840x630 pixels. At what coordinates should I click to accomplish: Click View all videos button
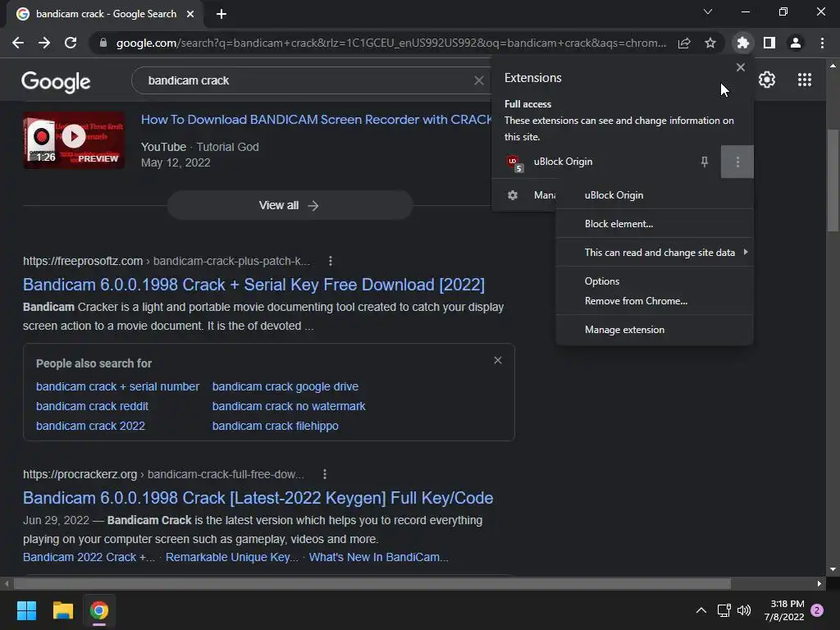(290, 205)
